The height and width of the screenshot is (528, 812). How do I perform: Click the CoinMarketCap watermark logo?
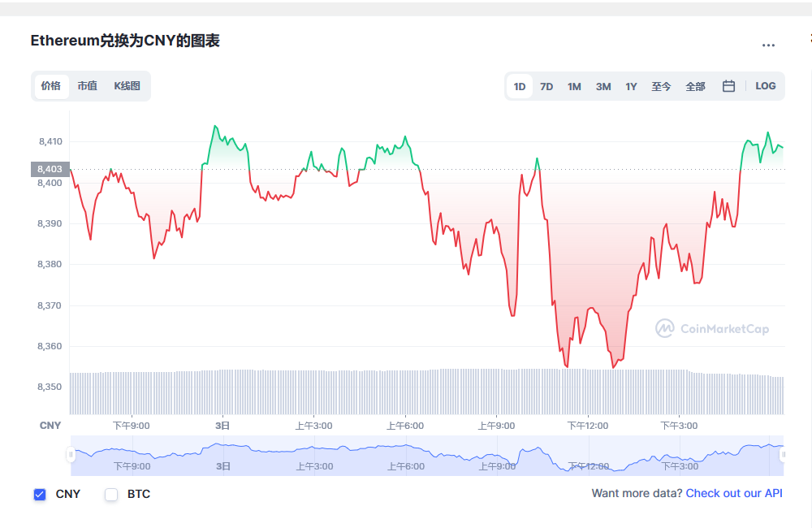point(712,328)
